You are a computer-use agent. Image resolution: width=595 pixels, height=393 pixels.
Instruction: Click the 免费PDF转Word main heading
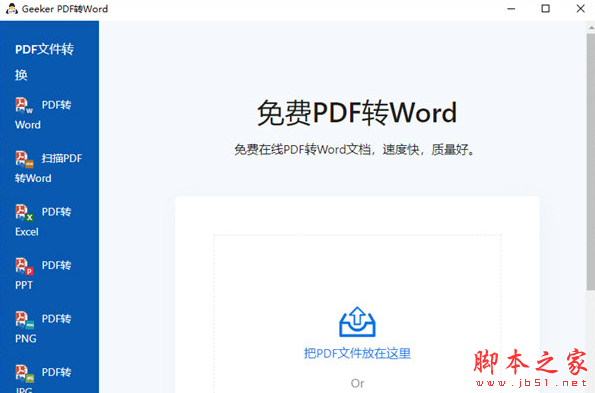(357, 113)
